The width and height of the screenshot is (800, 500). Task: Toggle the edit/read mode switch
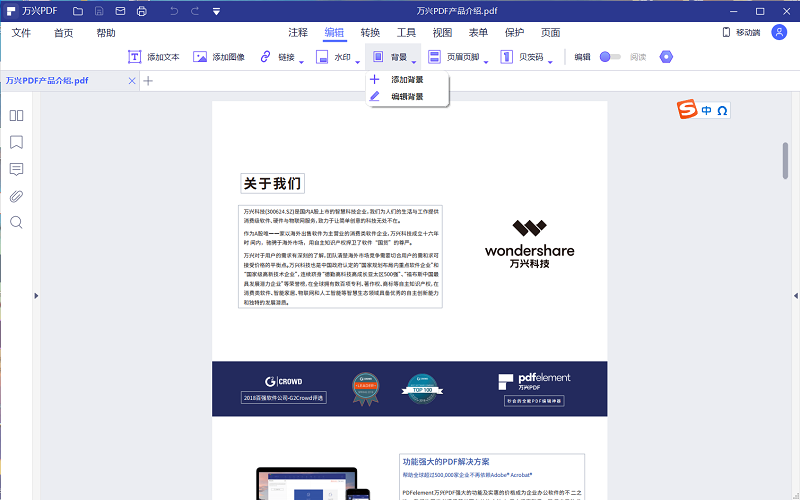609,57
